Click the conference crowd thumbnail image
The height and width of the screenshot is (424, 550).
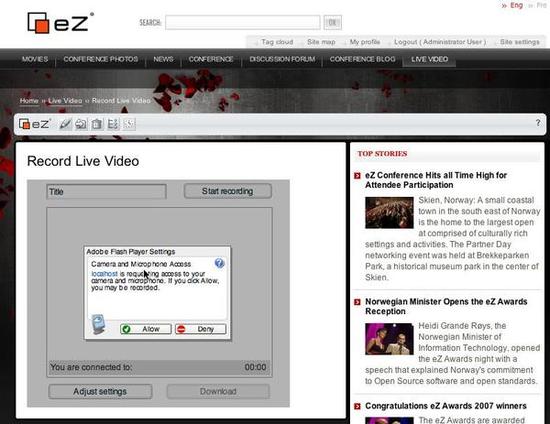pos(389,213)
